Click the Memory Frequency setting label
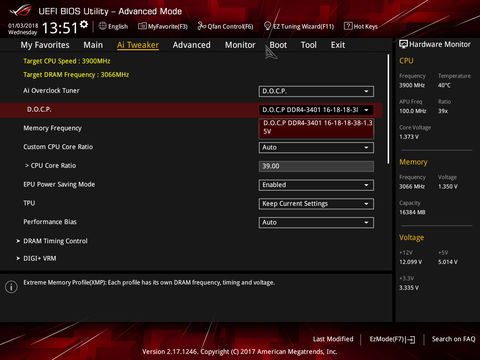 pos(52,128)
